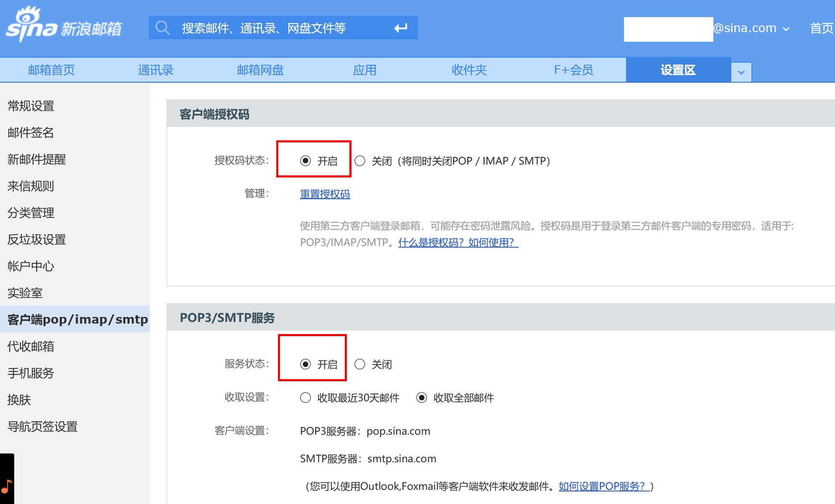The height and width of the screenshot is (504, 835).
Task: Open 导航页签设置 in sidebar
Action: coord(43,427)
